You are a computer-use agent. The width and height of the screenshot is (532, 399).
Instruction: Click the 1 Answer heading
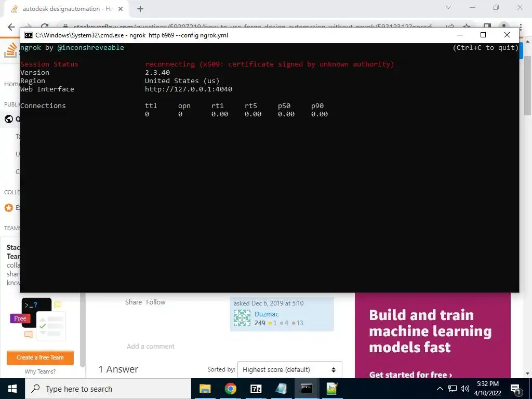click(118, 369)
